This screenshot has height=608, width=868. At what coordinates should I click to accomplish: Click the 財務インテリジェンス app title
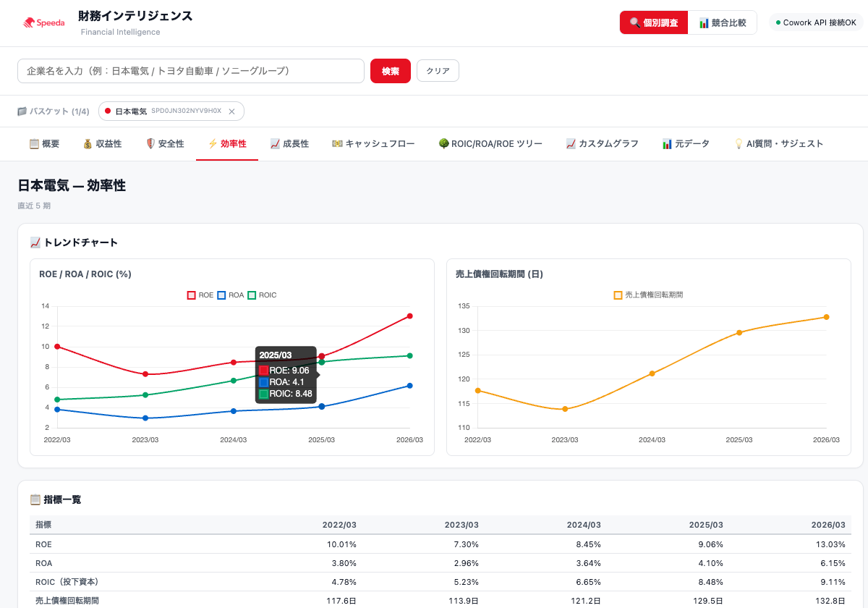[x=135, y=16]
